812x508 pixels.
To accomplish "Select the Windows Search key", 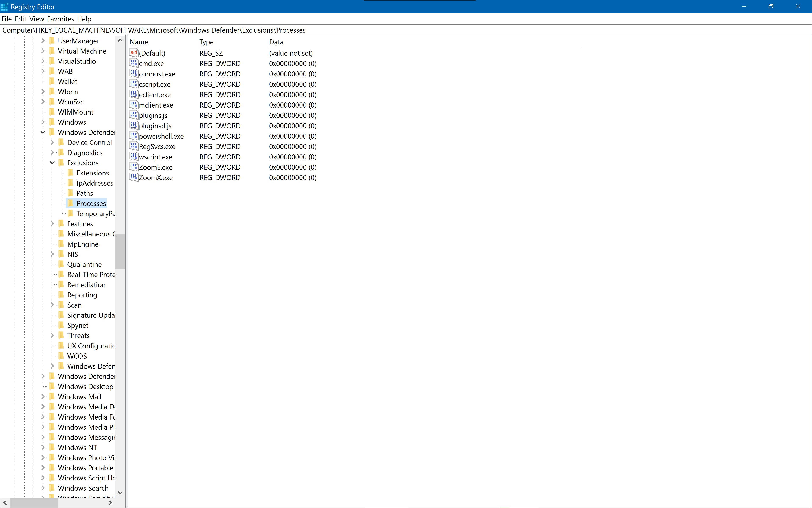I will 83,488.
